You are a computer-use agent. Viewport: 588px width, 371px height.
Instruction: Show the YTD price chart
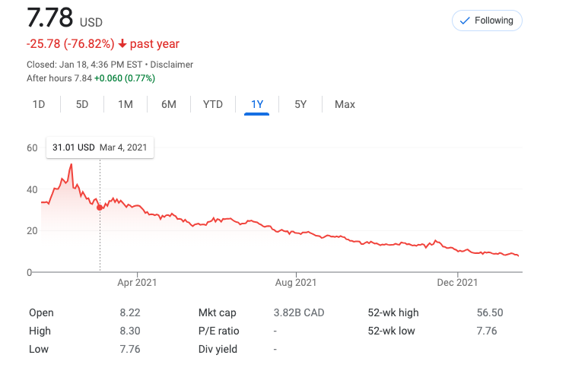[x=213, y=104]
